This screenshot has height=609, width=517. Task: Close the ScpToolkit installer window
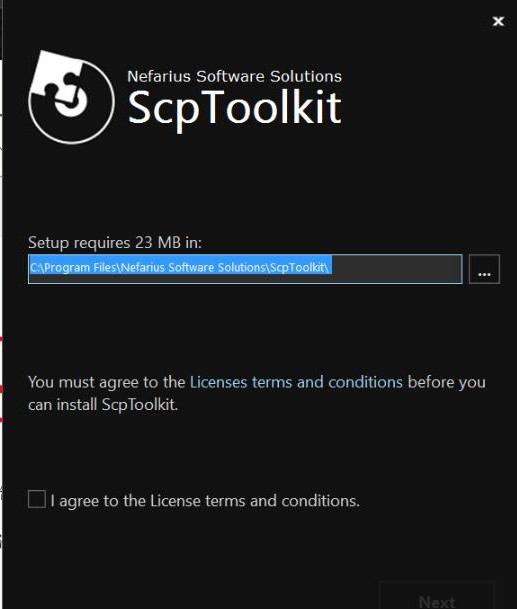[498, 21]
